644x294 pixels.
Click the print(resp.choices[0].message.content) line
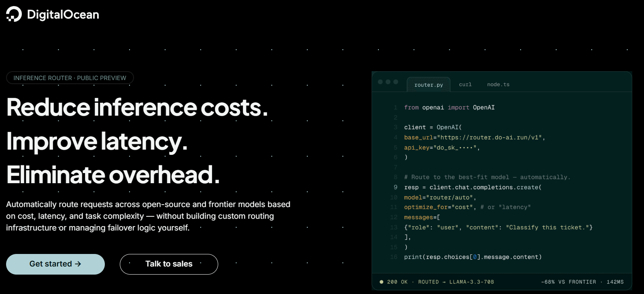(473, 257)
